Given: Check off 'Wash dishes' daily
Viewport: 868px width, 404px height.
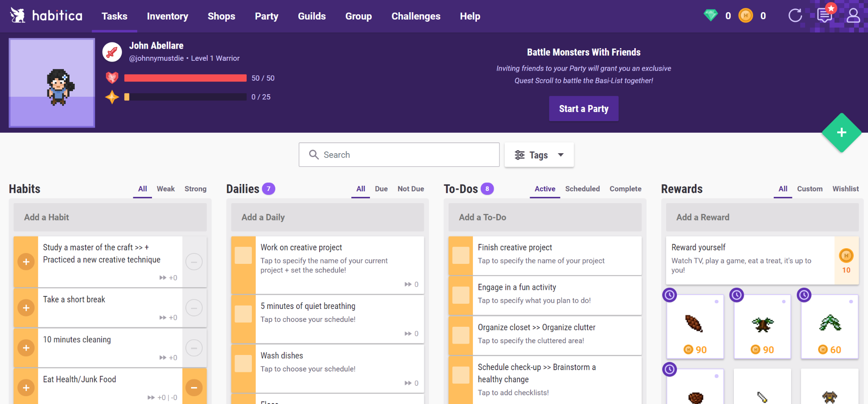Looking at the screenshot, I should [243, 363].
